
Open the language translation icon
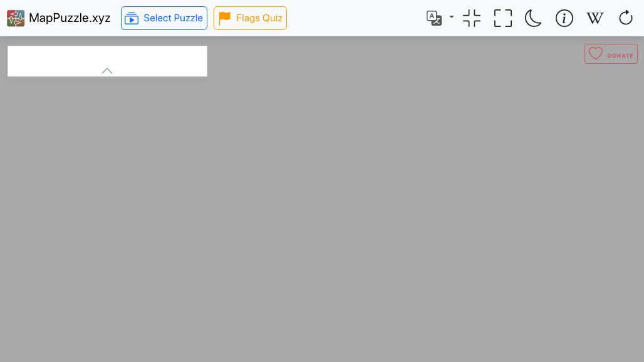pyautogui.click(x=434, y=18)
